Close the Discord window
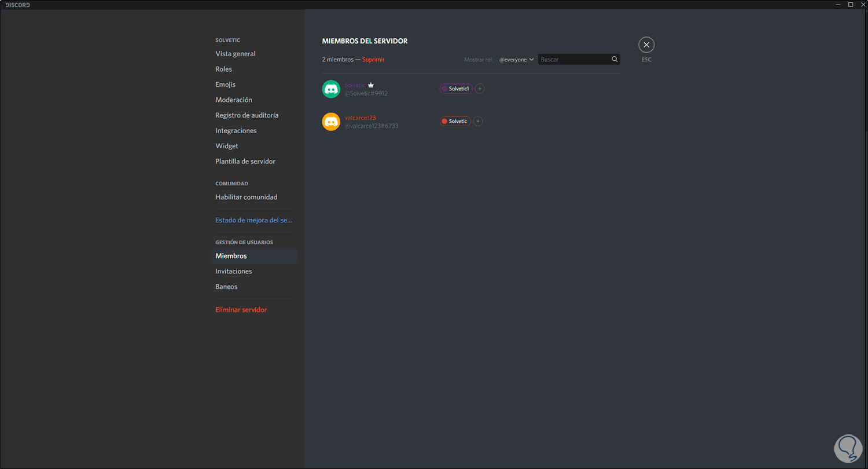This screenshot has width=868, height=469. 862,5
